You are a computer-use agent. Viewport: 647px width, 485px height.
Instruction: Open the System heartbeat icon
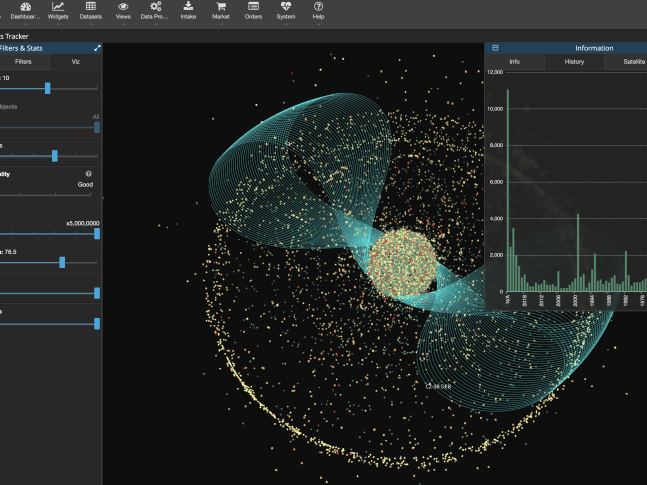286,7
